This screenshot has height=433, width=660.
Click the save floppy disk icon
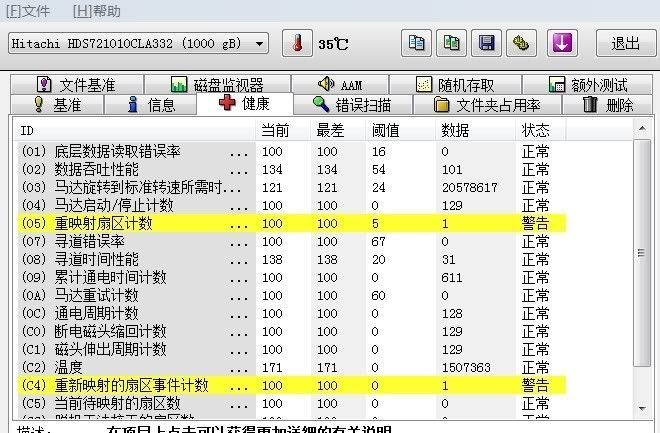487,43
